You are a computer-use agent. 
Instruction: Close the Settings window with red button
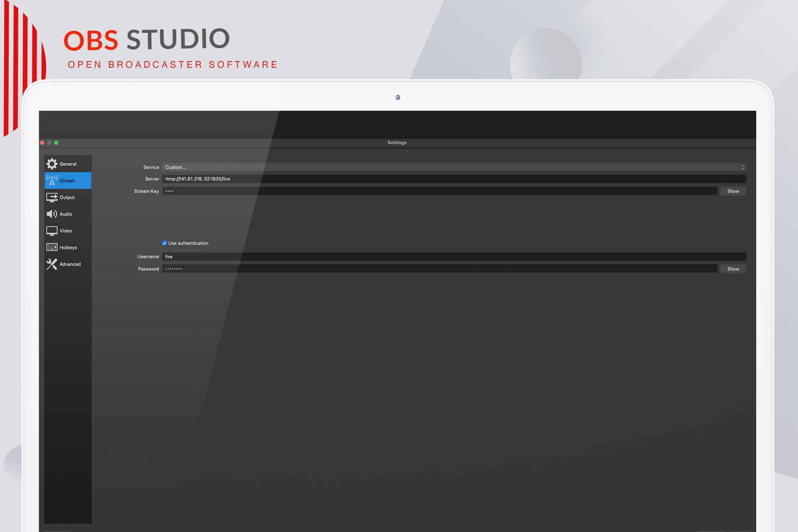point(42,143)
